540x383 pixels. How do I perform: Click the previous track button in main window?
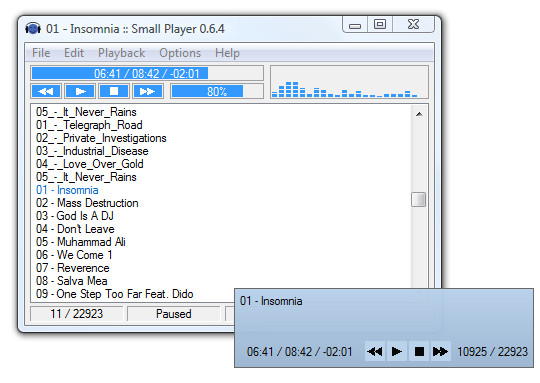pos(46,91)
